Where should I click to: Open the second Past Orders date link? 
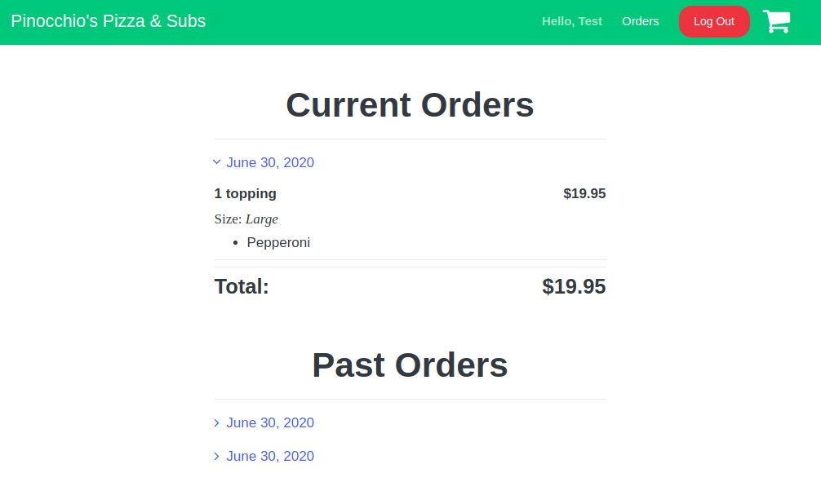coord(269,456)
